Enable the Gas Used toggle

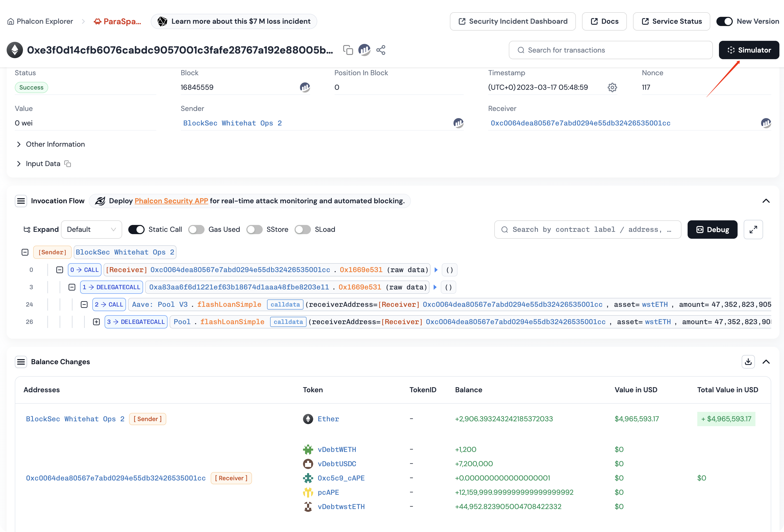(x=196, y=230)
